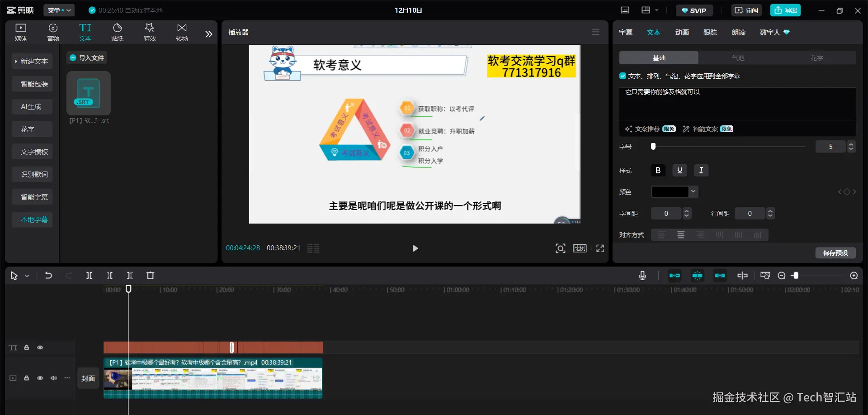Toggle apply text style to all subtitles checkbox
The width and height of the screenshot is (868, 415).
click(x=623, y=76)
